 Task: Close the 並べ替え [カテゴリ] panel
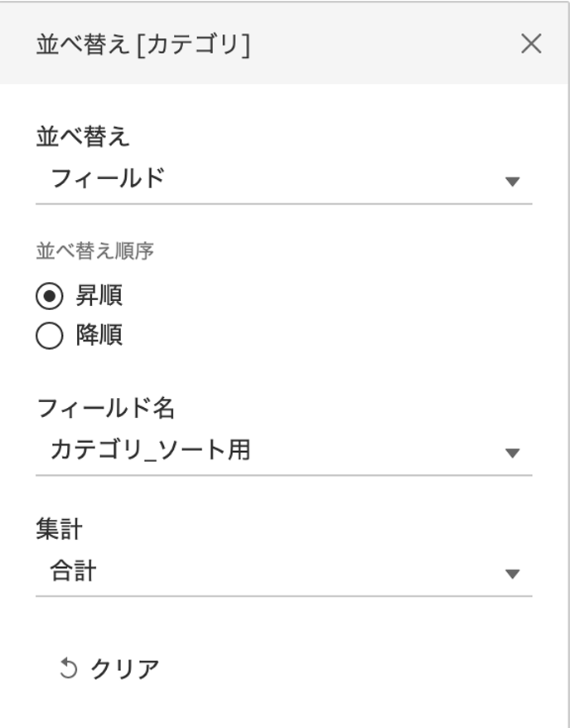pos(531,44)
